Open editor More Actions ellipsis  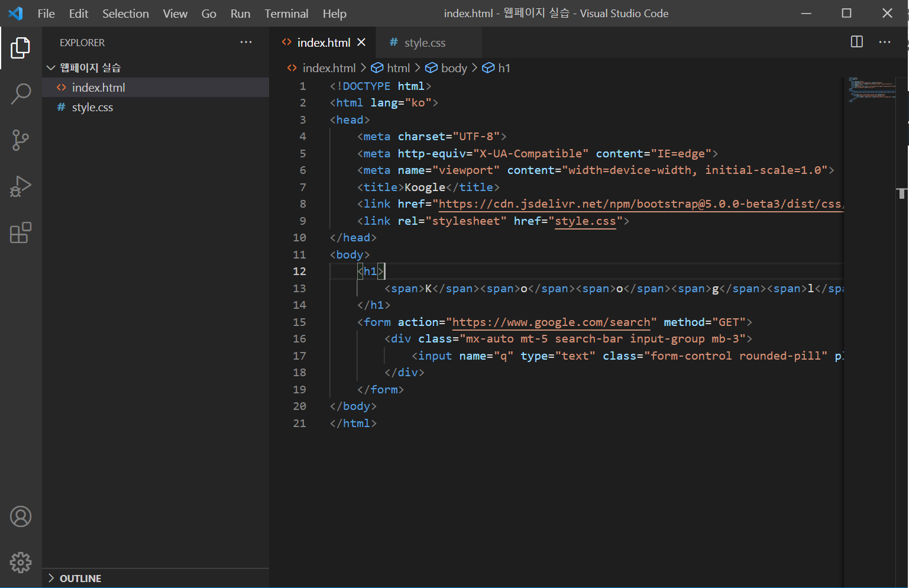tap(885, 41)
